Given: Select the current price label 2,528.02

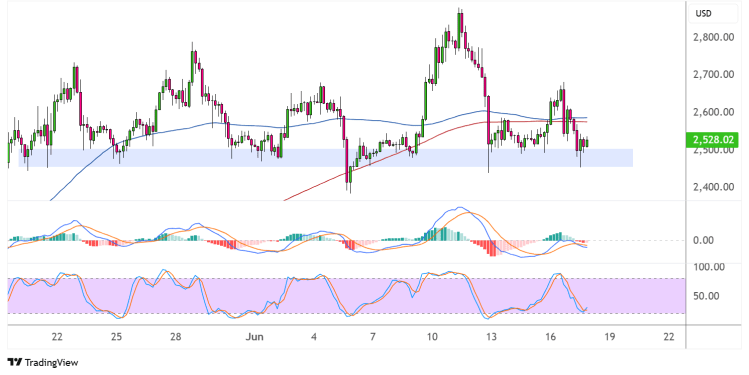Looking at the screenshot, I should (x=712, y=140).
